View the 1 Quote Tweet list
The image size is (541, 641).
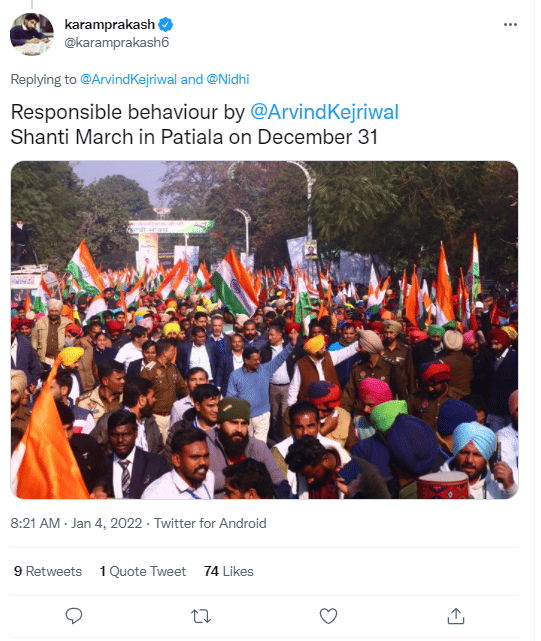point(143,571)
